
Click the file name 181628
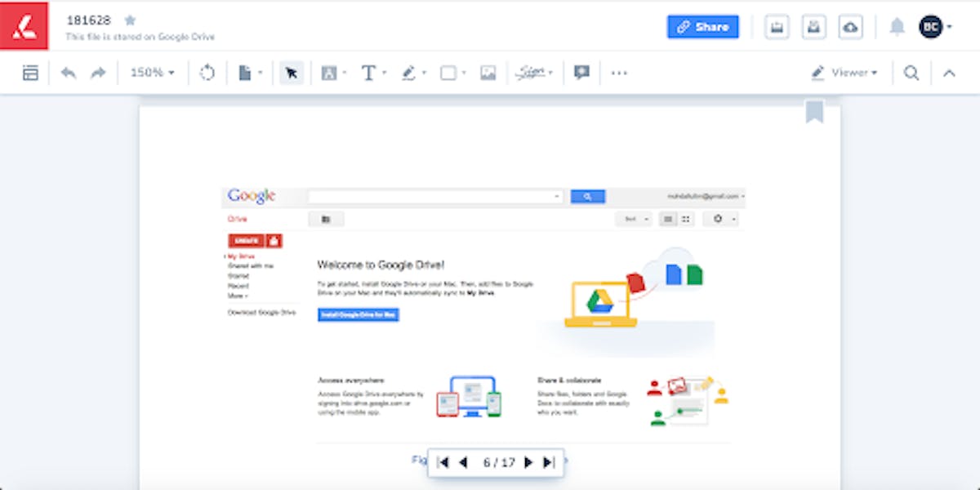(x=90, y=20)
